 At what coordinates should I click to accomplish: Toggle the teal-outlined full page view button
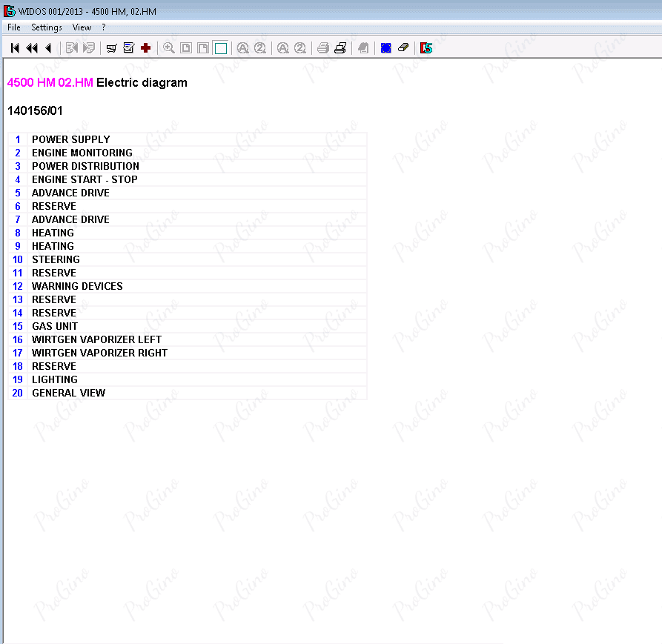tap(220, 48)
